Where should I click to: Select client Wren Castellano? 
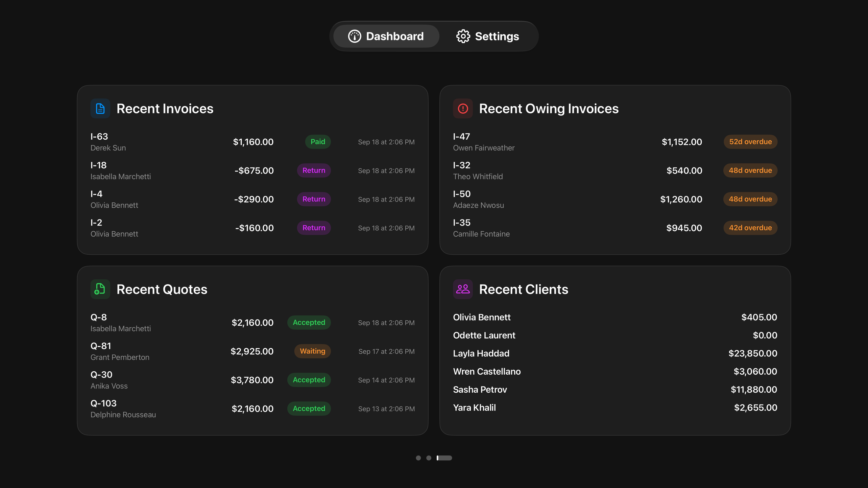(615, 371)
